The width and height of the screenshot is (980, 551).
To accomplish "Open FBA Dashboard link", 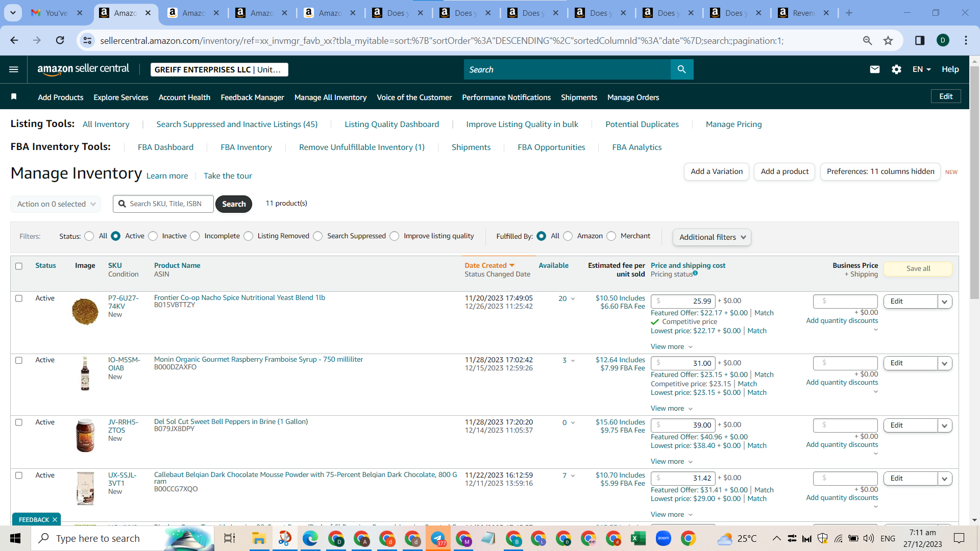I will pyautogui.click(x=165, y=147).
